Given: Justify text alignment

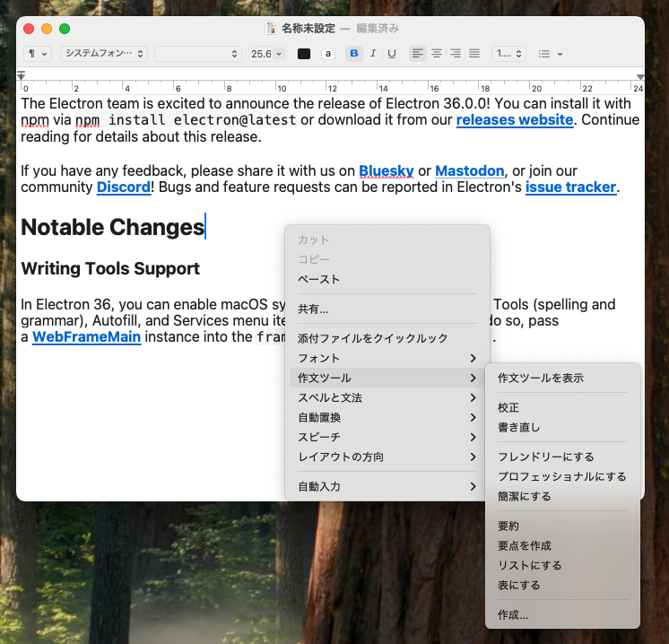Looking at the screenshot, I should coord(474,54).
